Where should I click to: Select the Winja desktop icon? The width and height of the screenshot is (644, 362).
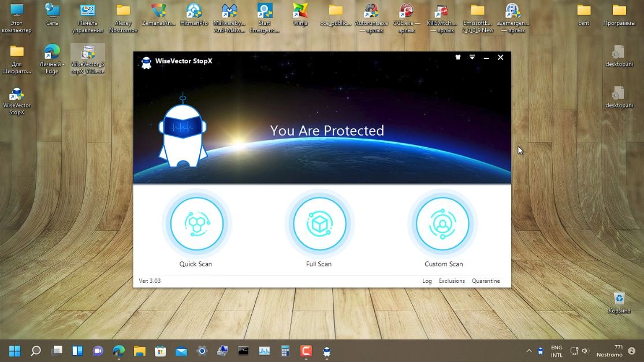click(300, 15)
